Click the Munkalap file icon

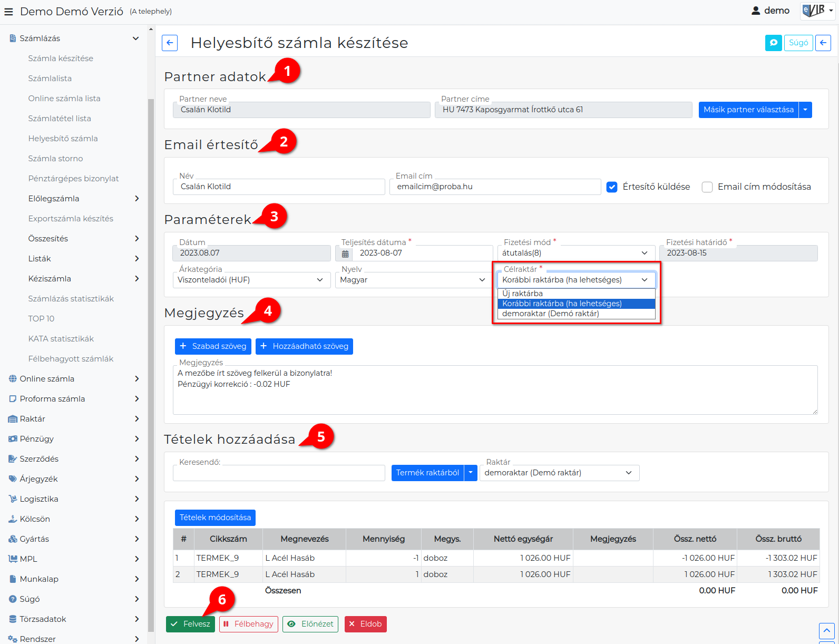tap(13, 579)
